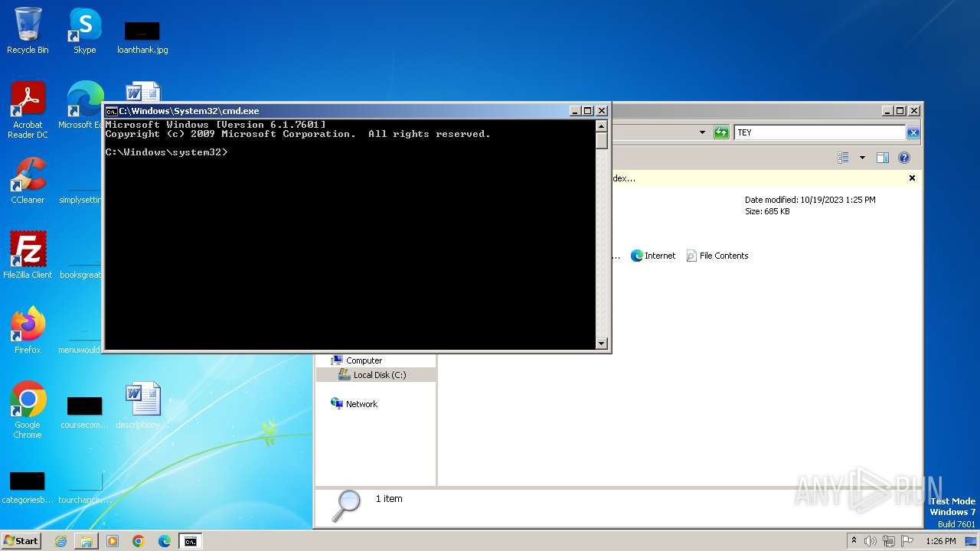Image resolution: width=980 pixels, height=551 pixels.
Task: Open Windows Media Player from taskbar
Action: (x=113, y=541)
